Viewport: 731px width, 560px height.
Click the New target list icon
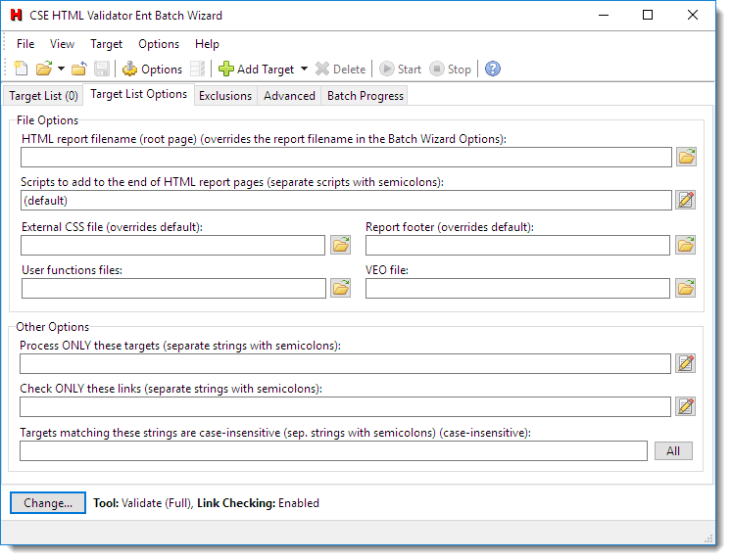[21, 69]
